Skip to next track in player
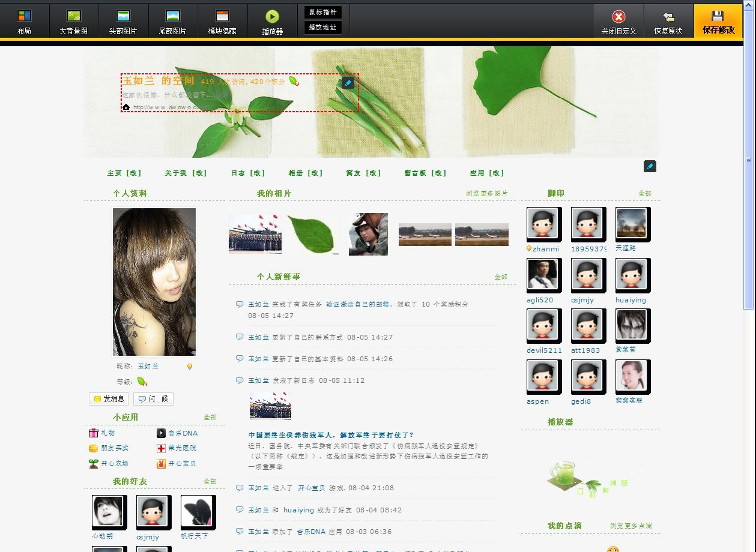This screenshot has height=552, width=756. click(x=613, y=482)
